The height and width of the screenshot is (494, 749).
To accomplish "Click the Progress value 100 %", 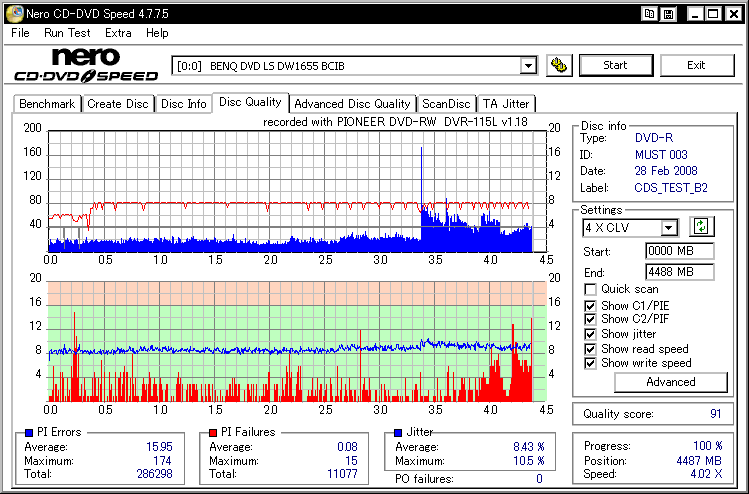I will click(x=707, y=446).
